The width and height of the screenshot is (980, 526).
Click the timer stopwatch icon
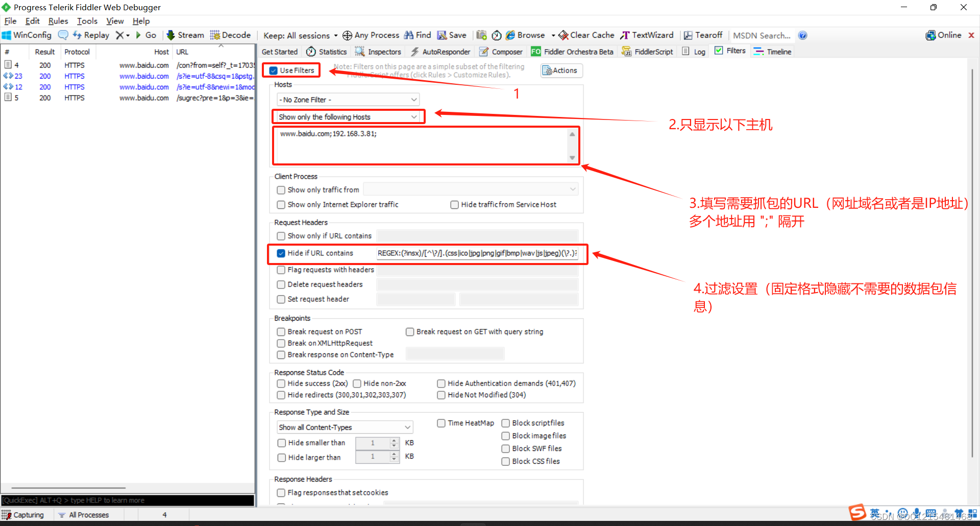[x=497, y=35]
